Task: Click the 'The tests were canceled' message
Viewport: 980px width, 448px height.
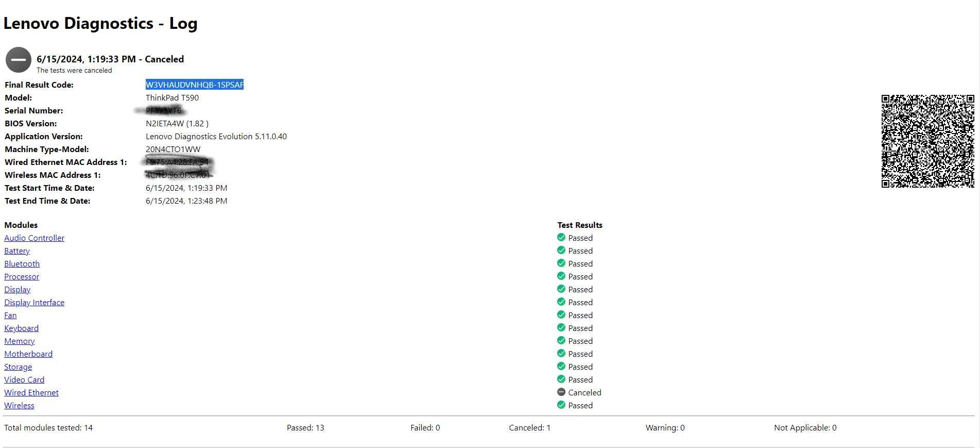Action: [74, 70]
